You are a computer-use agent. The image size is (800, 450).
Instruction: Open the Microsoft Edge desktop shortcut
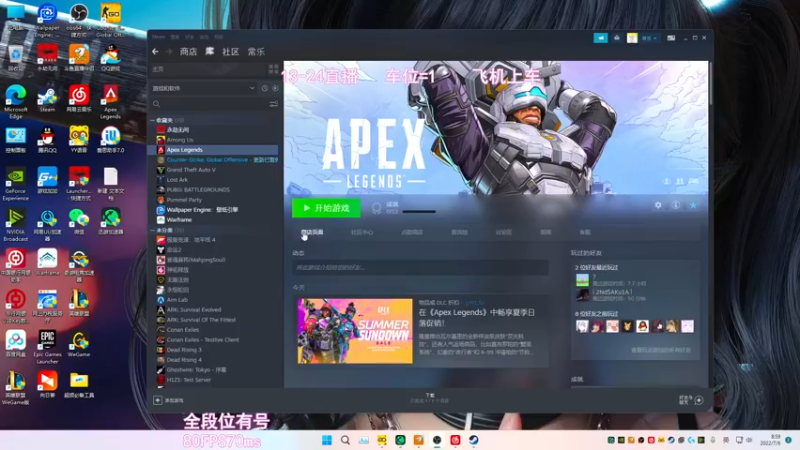point(16,102)
